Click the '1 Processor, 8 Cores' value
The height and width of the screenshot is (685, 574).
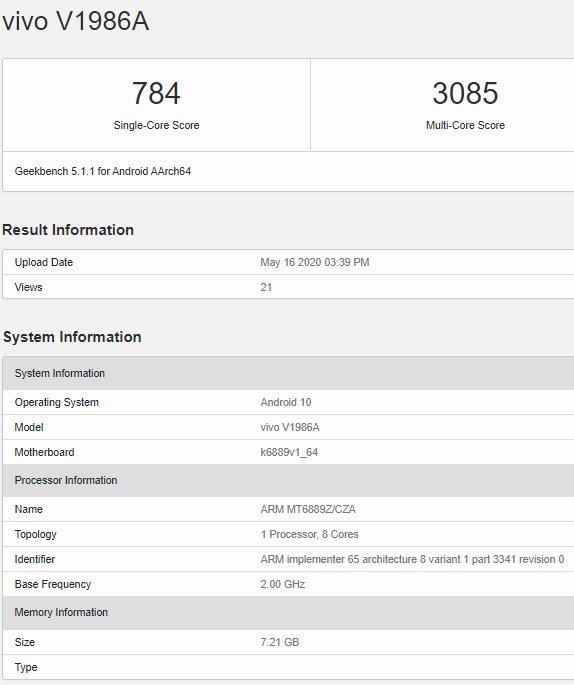click(x=309, y=534)
